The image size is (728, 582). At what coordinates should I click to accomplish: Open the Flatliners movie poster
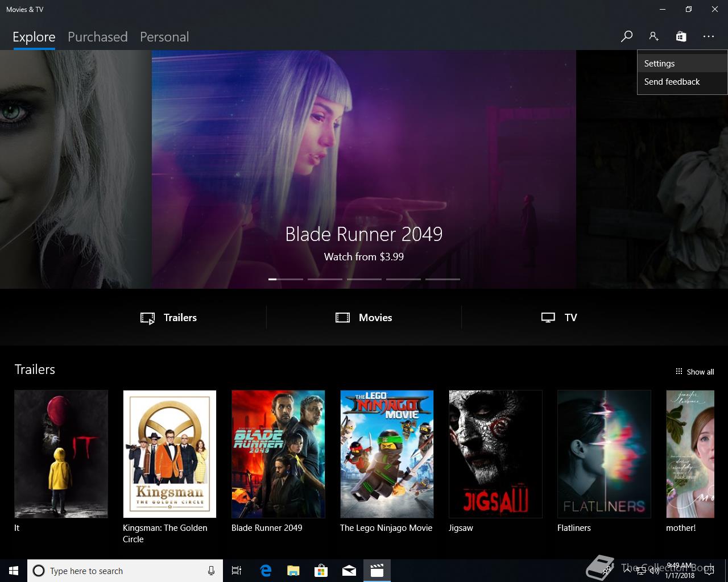(604, 454)
